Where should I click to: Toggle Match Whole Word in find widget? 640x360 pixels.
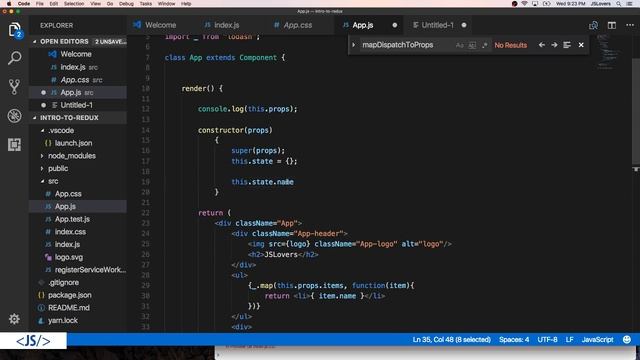click(472, 45)
